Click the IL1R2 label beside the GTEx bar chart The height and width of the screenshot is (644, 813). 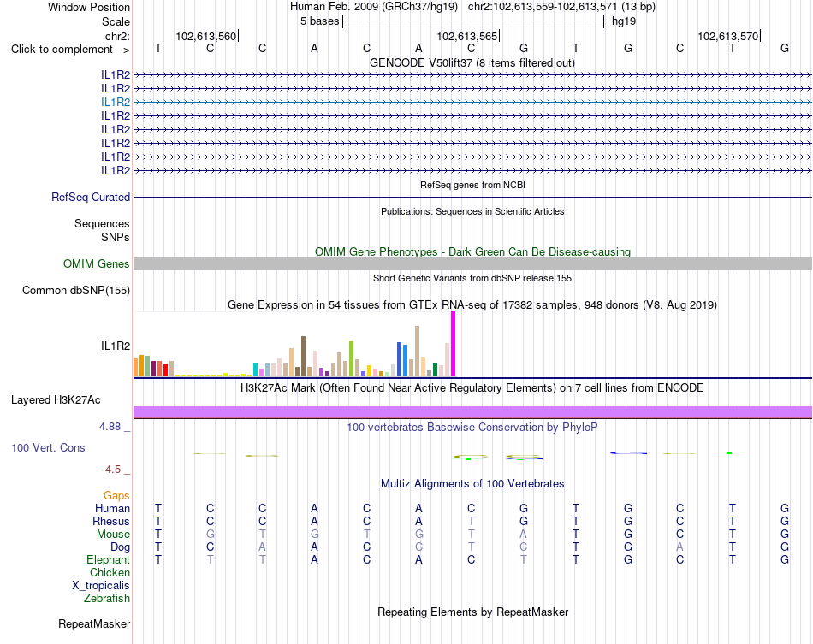[116, 346]
